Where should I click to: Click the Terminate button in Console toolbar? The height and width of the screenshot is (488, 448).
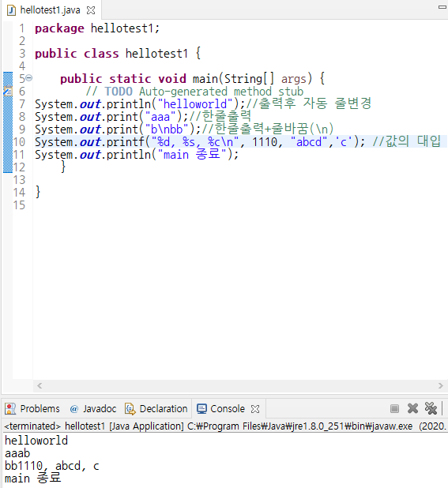tap(394, 408)
